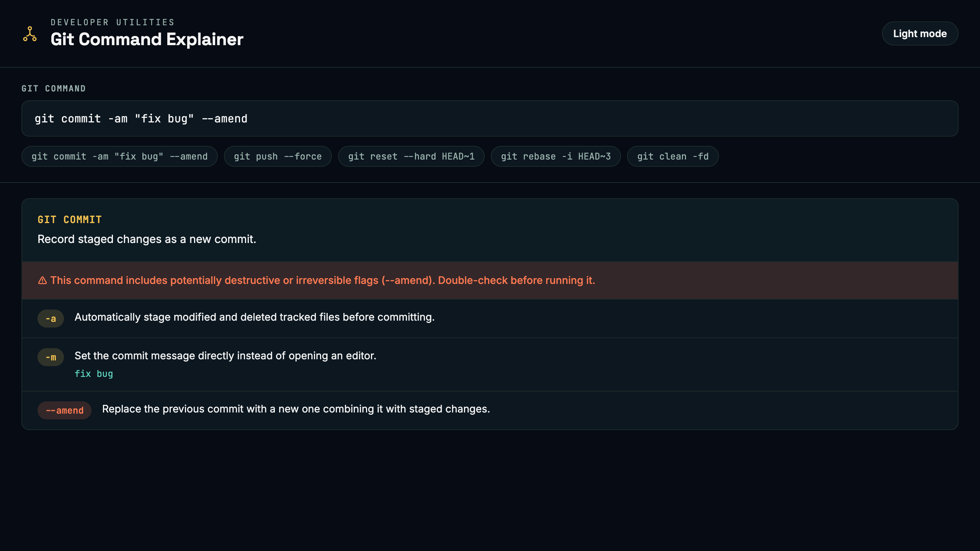Image resolution: width=980 pixels, height=551 pixels.
Task: Click the --amend flag badge
Action: (x=64, y=410)
